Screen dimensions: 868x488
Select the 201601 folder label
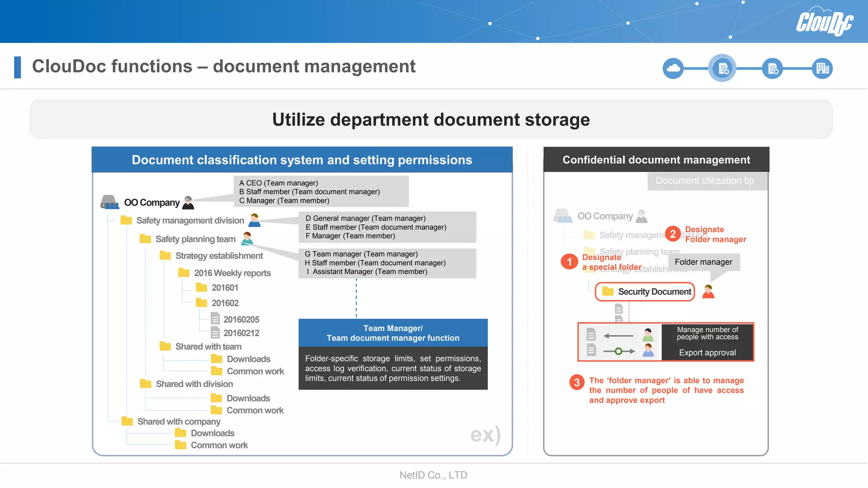(225, 288)
